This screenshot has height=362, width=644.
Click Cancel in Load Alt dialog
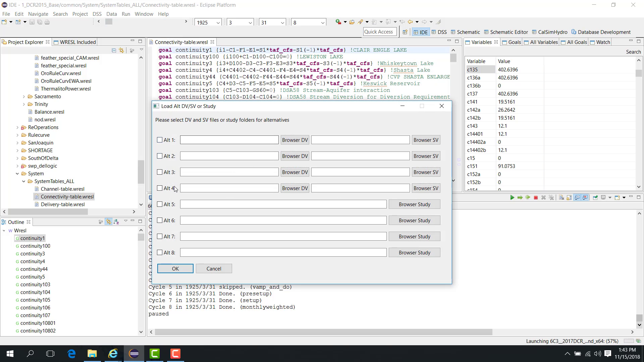coord(214,268)
